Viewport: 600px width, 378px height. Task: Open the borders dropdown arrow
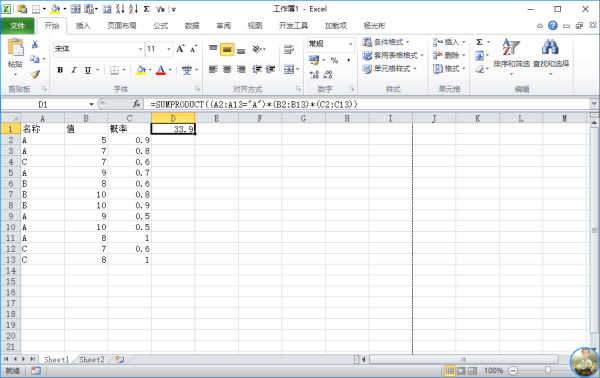coord(124,70)
